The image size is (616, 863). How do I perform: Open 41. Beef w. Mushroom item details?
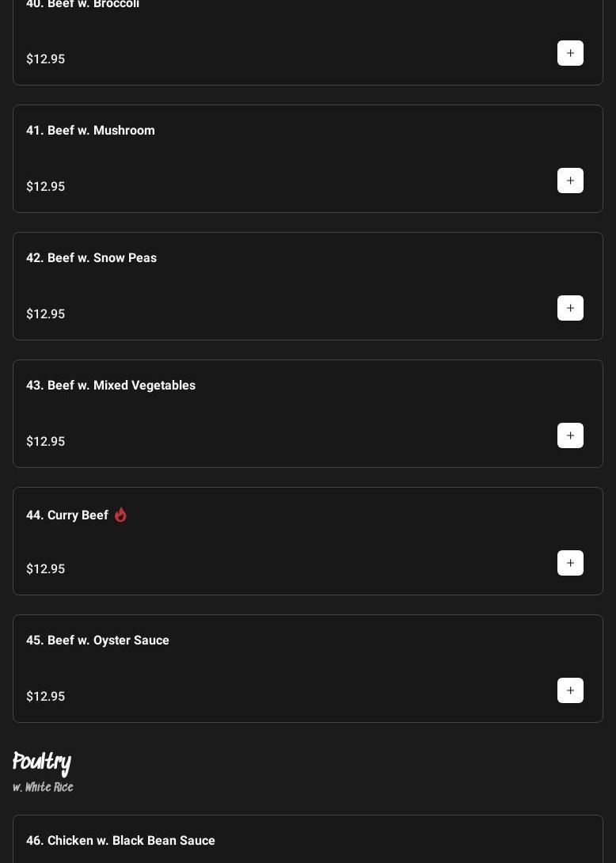(90, 130)
